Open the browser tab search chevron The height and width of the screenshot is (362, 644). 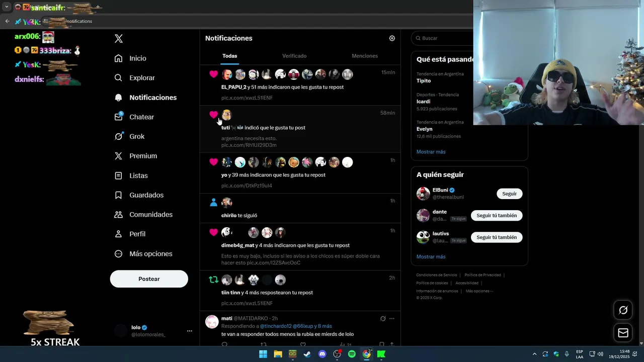tap(7, 7)
